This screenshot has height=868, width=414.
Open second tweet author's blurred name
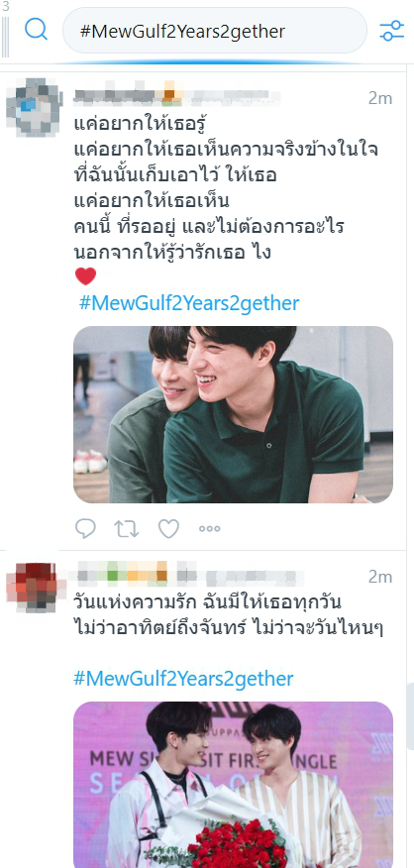tap(188, 575)
